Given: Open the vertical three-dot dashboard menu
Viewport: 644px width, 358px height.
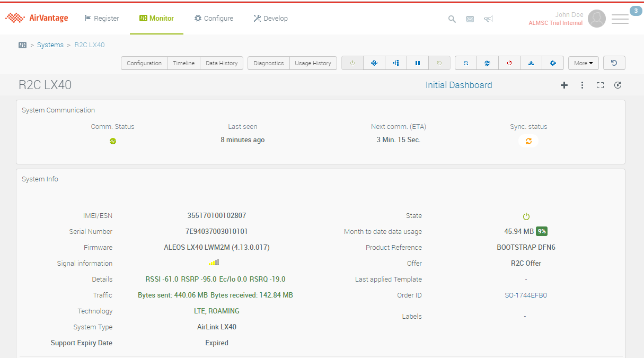Looking at the screenshot, I should click(582, 85).
